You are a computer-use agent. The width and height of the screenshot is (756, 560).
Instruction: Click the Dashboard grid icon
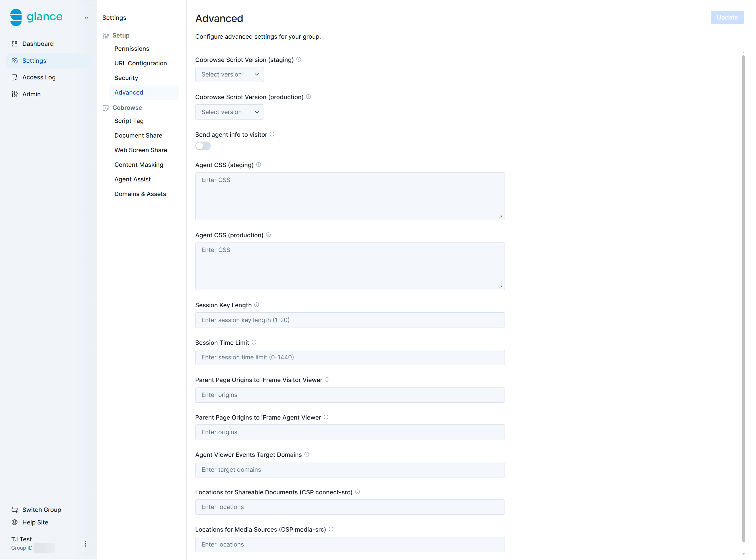[x=15, y=44]
